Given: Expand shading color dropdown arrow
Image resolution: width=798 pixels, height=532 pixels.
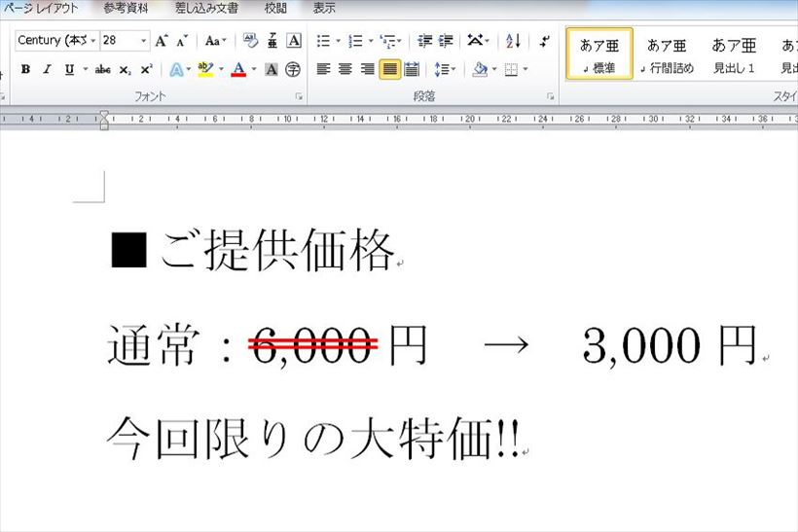Looking at the screenshot, I should pyautogui.click(x=494, y=69).
